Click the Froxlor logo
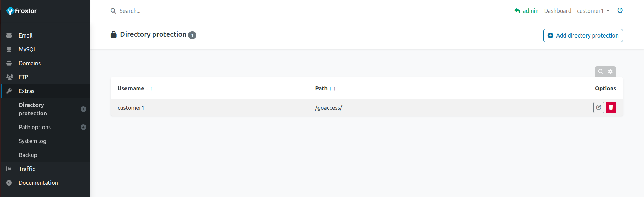 (22, 11)
